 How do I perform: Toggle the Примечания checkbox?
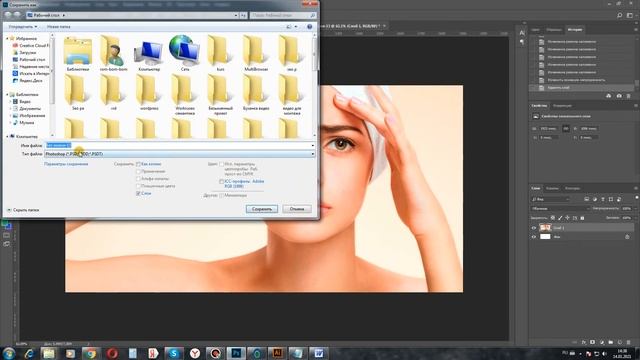click(138, 171)
